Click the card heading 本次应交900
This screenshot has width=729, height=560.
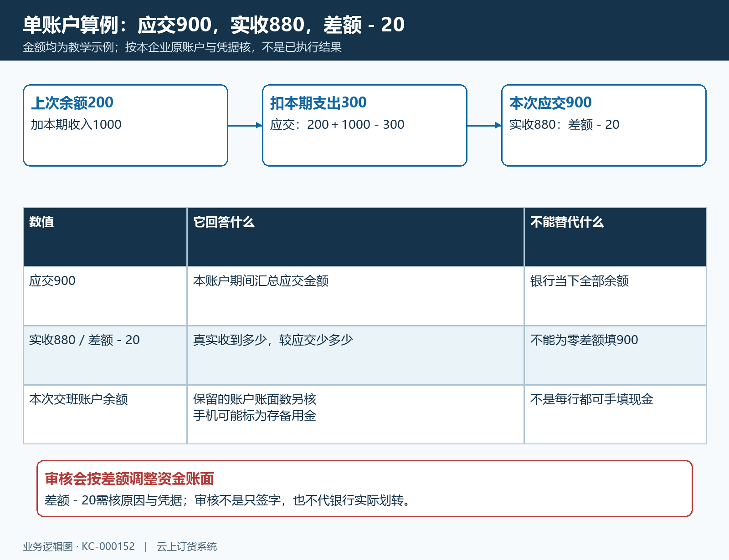550,103
